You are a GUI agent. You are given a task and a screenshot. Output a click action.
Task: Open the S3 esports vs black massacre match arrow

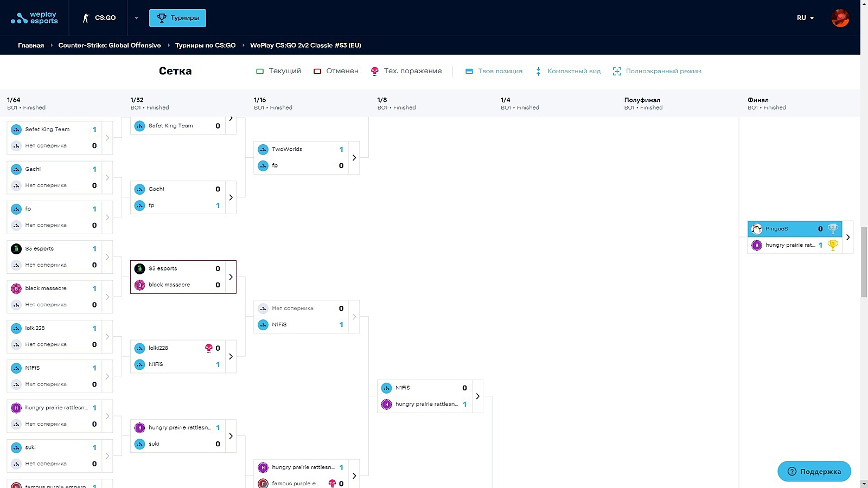click(x=231, y=277)
